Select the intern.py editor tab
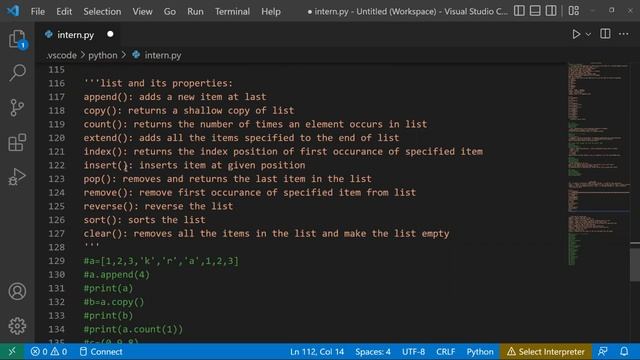The width and height of the screenshot is (640, 360). (76, 35)
